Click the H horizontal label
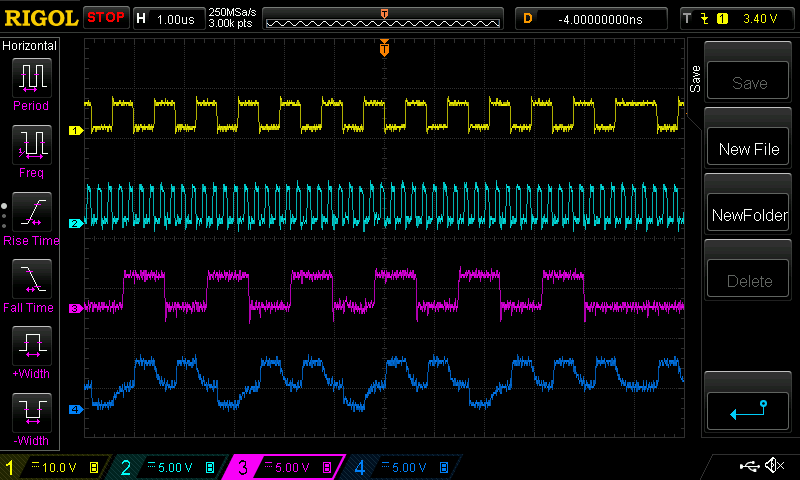This screenshot has height=480, width=800. coord(141,19)
